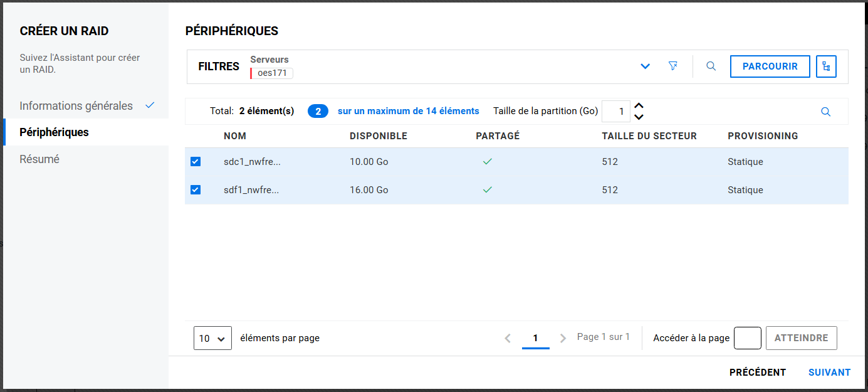Open the tree view icon beside Parcourir
The height and width of the screenshot is (392, 868).
click(826, 66)
